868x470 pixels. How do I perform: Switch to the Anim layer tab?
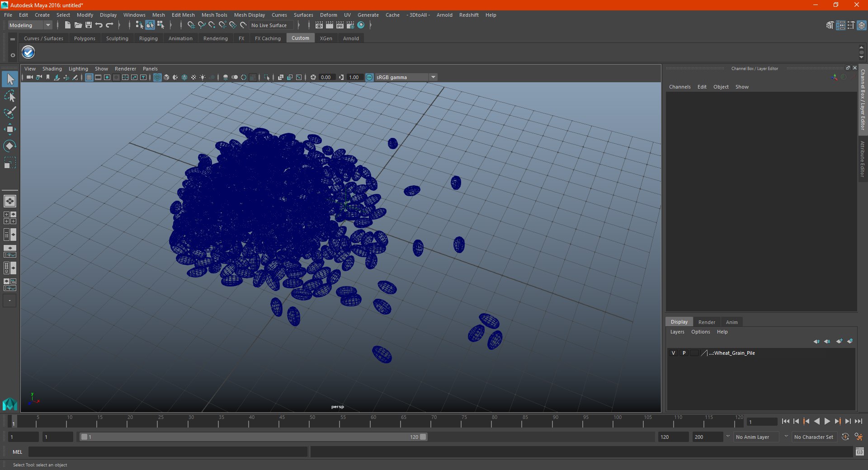coord(731,322)
